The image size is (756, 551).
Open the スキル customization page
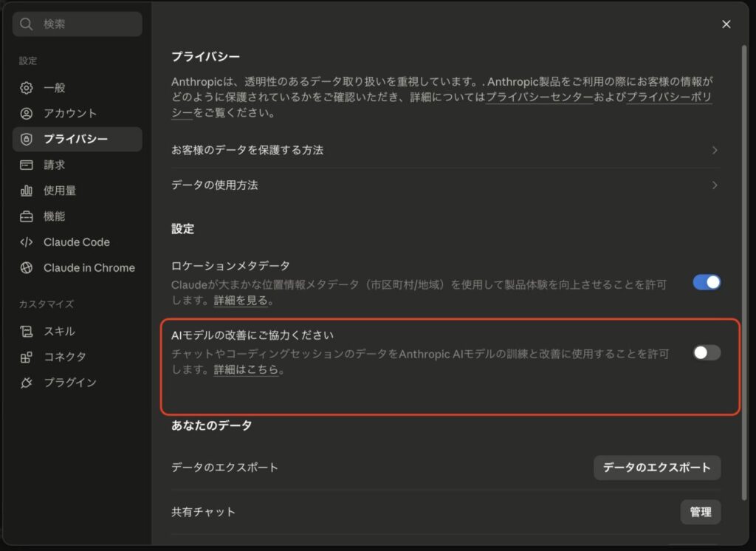pyautogui.click(x=77, y=332)
